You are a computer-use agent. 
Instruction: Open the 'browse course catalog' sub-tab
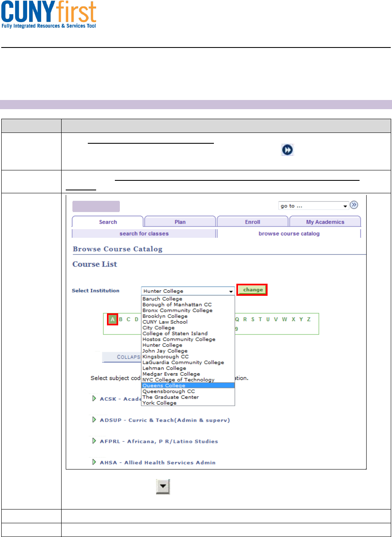pyautogui.click(x=289, y=233)
